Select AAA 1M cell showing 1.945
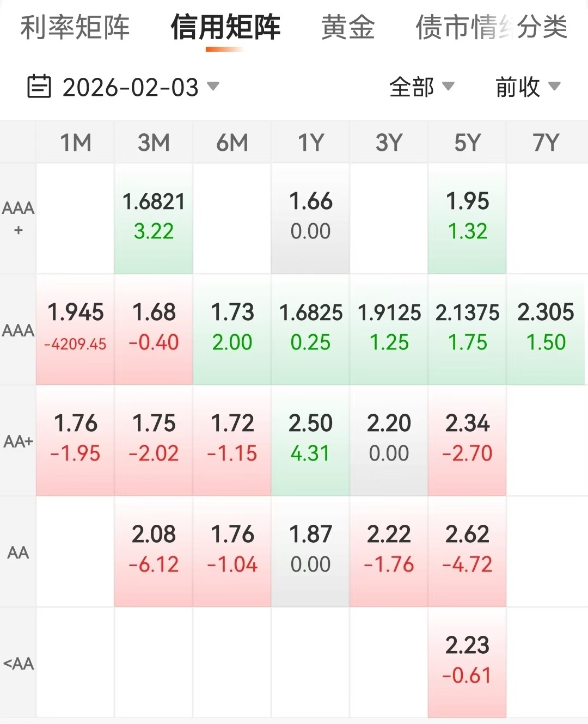Image resolution: width=588 pixels, height=724 pixels. pyautogui.click(x=76, y=328)
